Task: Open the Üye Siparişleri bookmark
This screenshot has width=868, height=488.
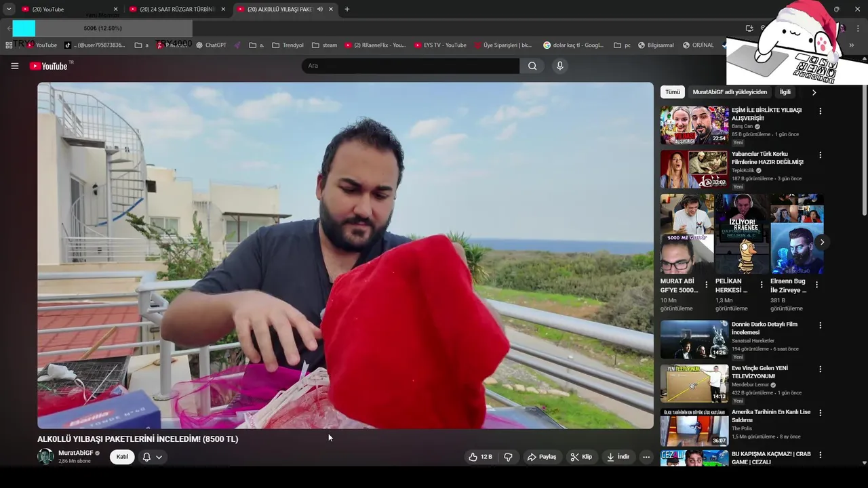Action: [x=503, y=45]
